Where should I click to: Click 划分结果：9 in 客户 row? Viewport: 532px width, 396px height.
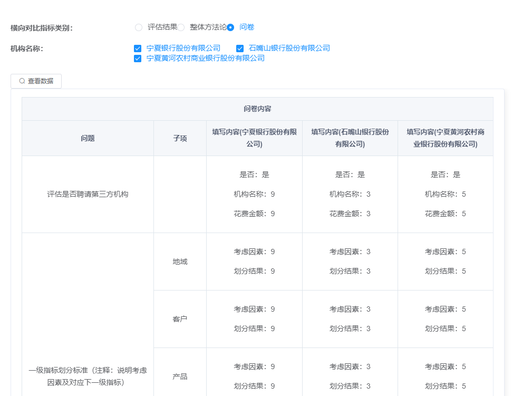click(x=255, y=329)
